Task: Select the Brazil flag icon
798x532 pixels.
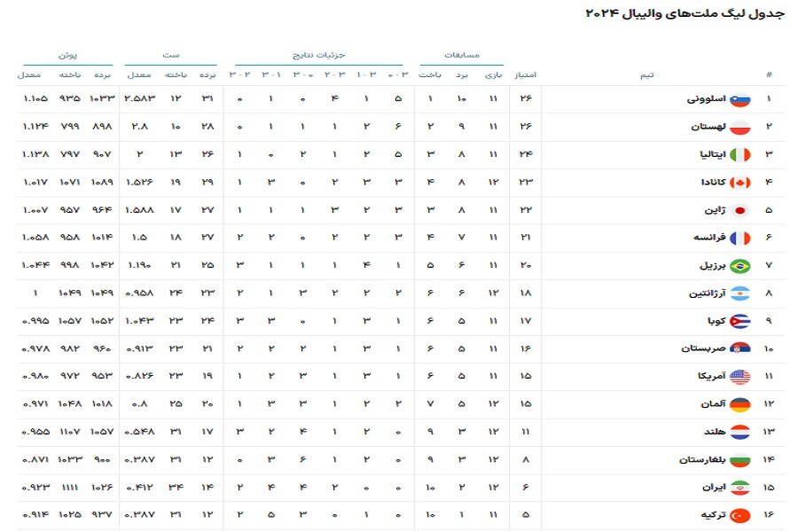Action: pyautogui.click(x=739, y=264)
